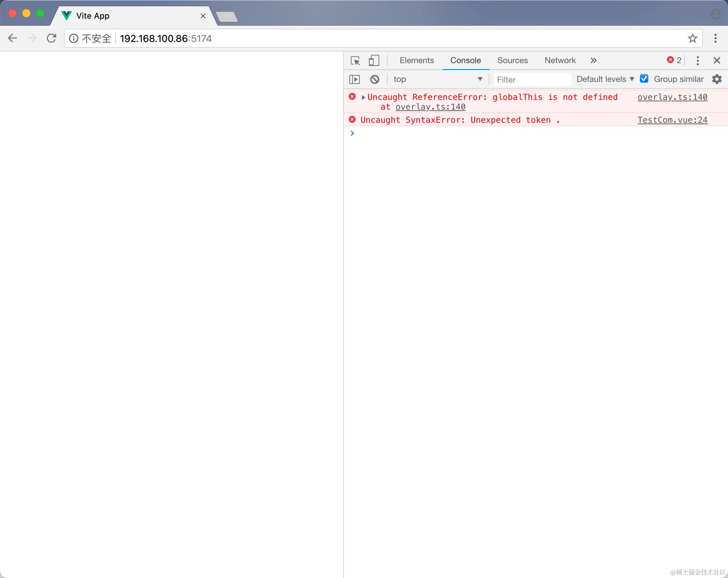Switch to the Elements tab
This screenshot has width=728, height=578.
[416, 61]
